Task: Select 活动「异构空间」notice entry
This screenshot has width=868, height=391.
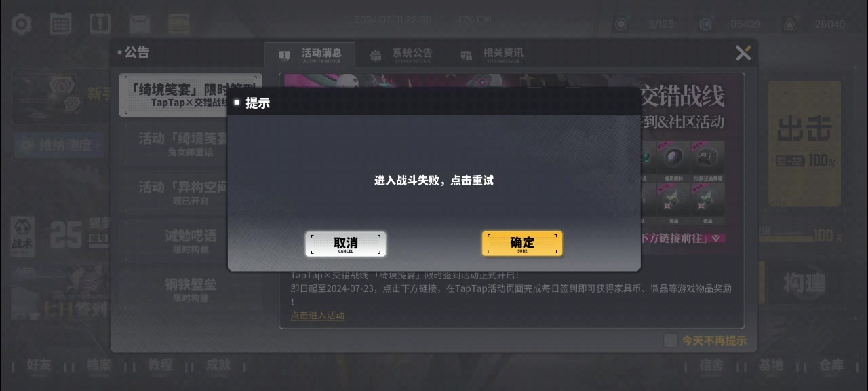Action: (x=191, y=192)
